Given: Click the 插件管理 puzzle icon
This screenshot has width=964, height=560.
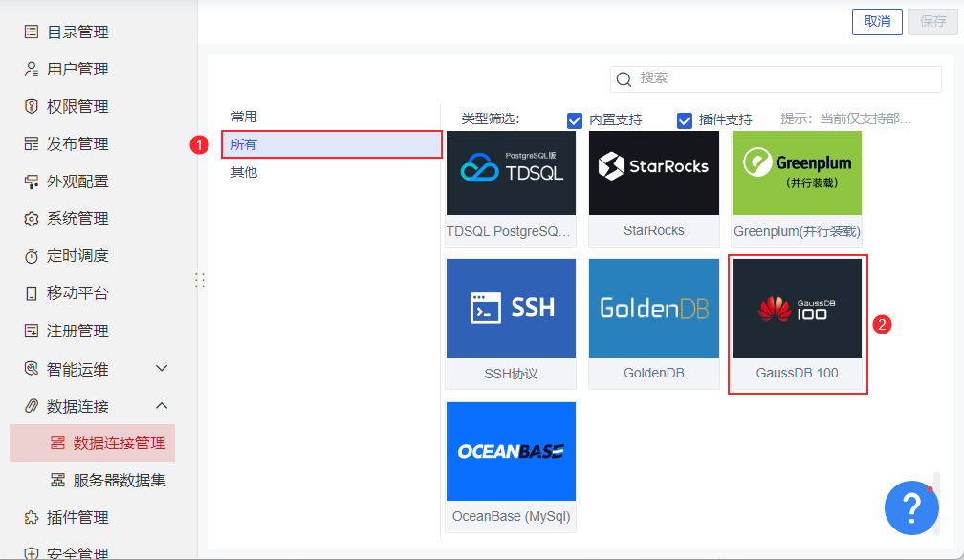Looking at the screenshot, I should [32, 518].
